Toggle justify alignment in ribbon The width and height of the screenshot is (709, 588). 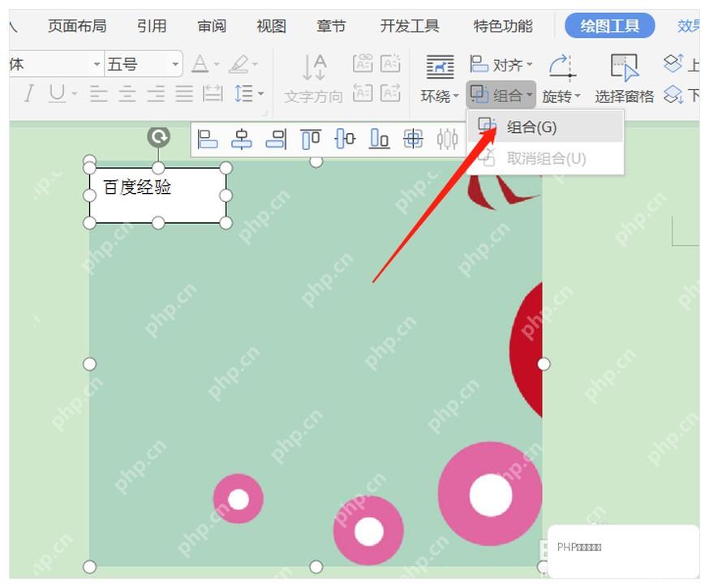pyautogui.click(x=184, y=93)
